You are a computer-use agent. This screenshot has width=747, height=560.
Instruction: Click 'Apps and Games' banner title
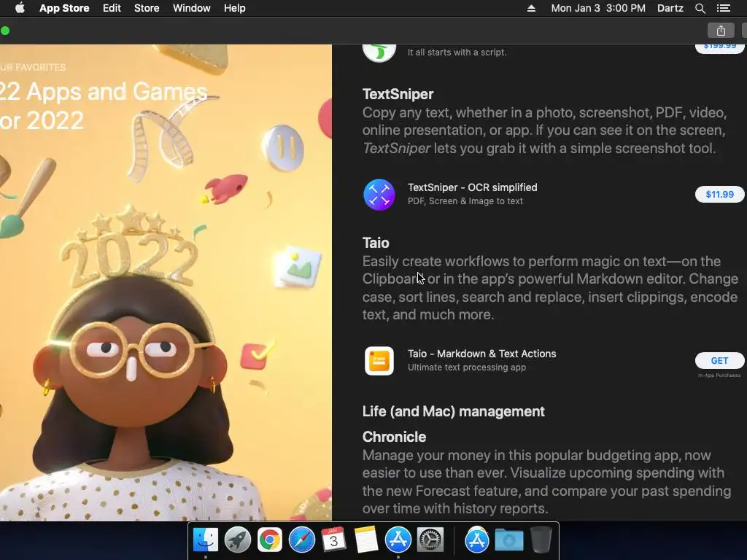117,91
